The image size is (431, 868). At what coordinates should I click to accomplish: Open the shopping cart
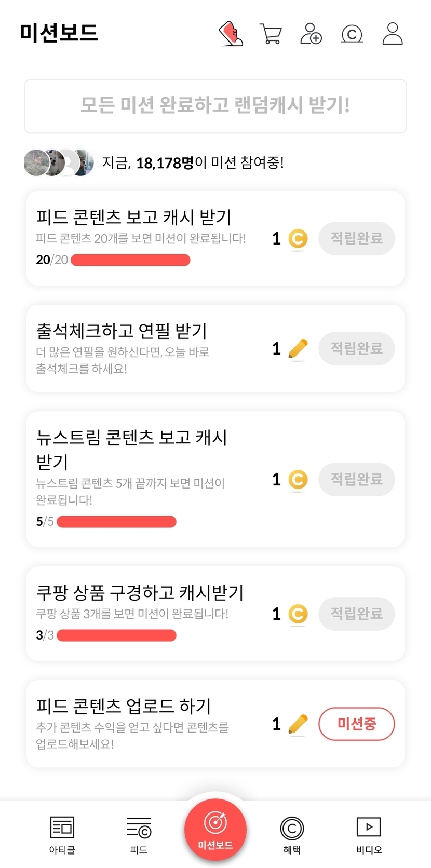tap(271, 34)
